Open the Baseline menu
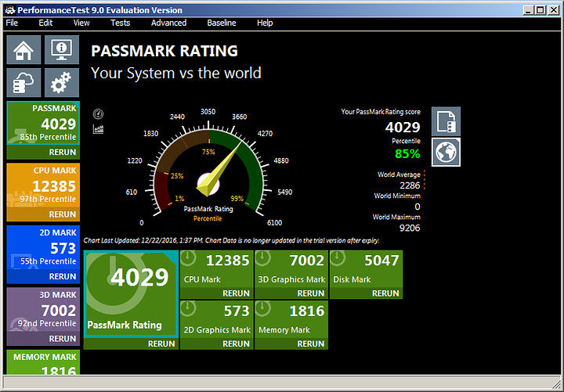The image size is (564, 392). tap(222, 23)
